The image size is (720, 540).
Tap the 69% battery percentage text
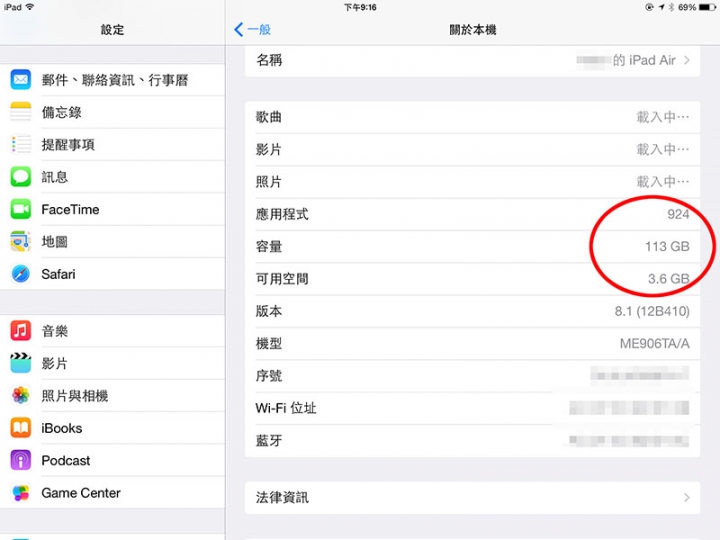687,7
